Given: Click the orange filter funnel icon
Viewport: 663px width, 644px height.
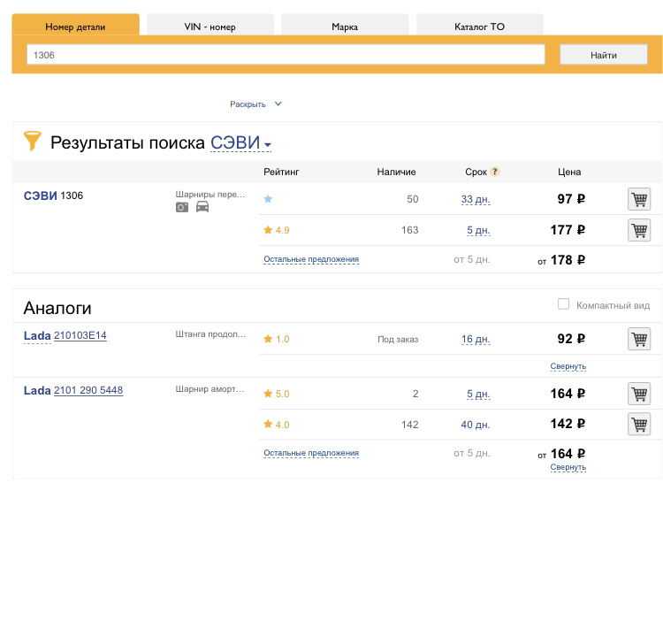Looking at the screenshot, I should tap(33, 141).
